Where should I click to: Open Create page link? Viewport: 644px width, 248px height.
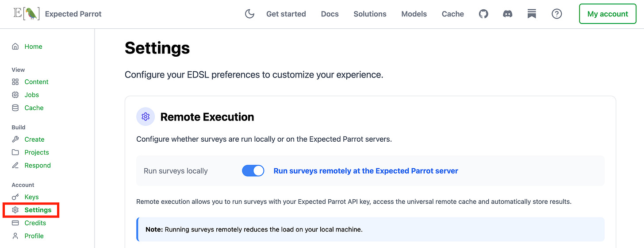[x=34, y=139]
